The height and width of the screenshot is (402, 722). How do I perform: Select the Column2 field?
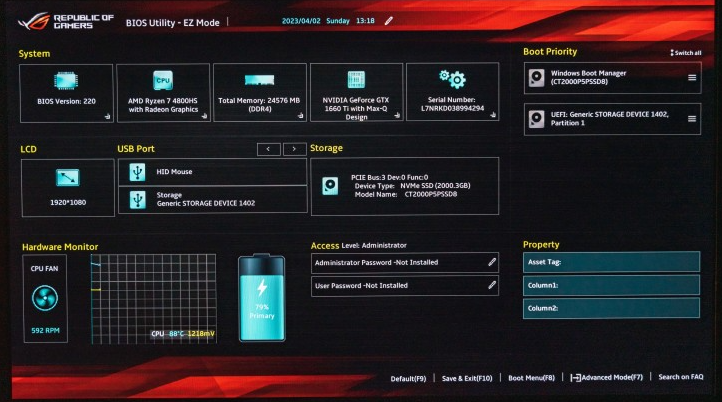pyautogui.click(x=611, y=308)
